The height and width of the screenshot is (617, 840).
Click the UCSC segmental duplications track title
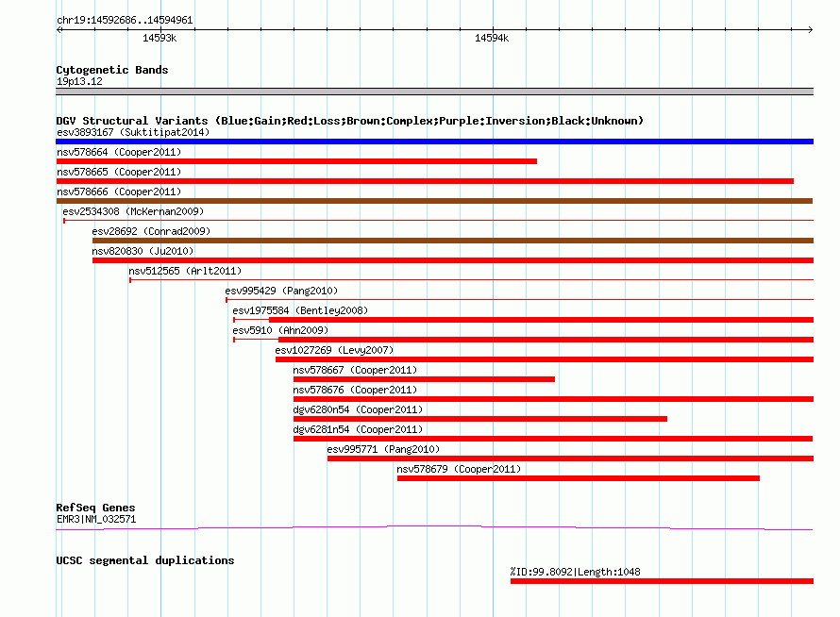(x=145, y=560)
